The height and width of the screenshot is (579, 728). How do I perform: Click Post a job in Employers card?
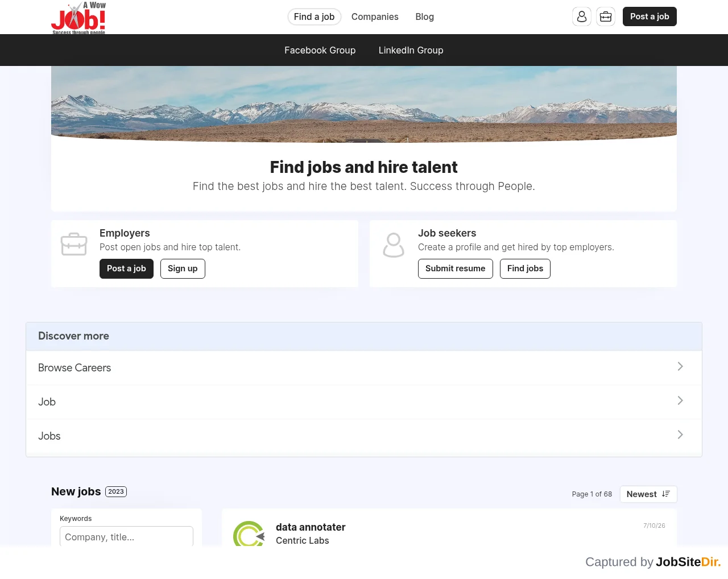click(x=126, y=268)
